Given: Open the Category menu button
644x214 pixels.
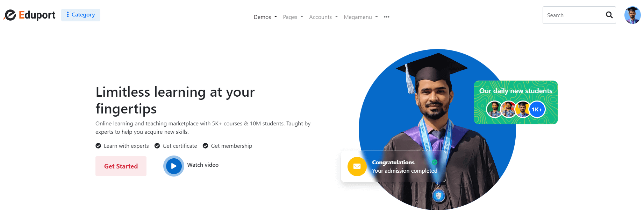Looking at the screenshot, I should (81, 15).
